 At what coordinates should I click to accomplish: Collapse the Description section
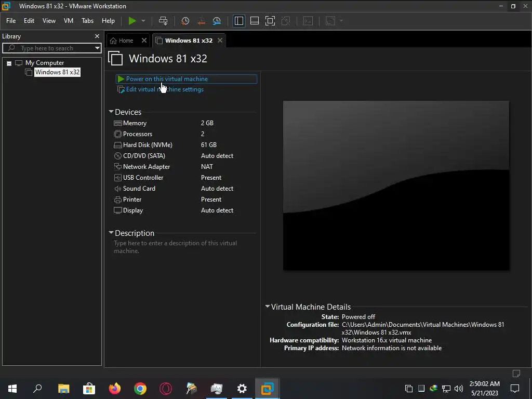(x=111, y=233)
